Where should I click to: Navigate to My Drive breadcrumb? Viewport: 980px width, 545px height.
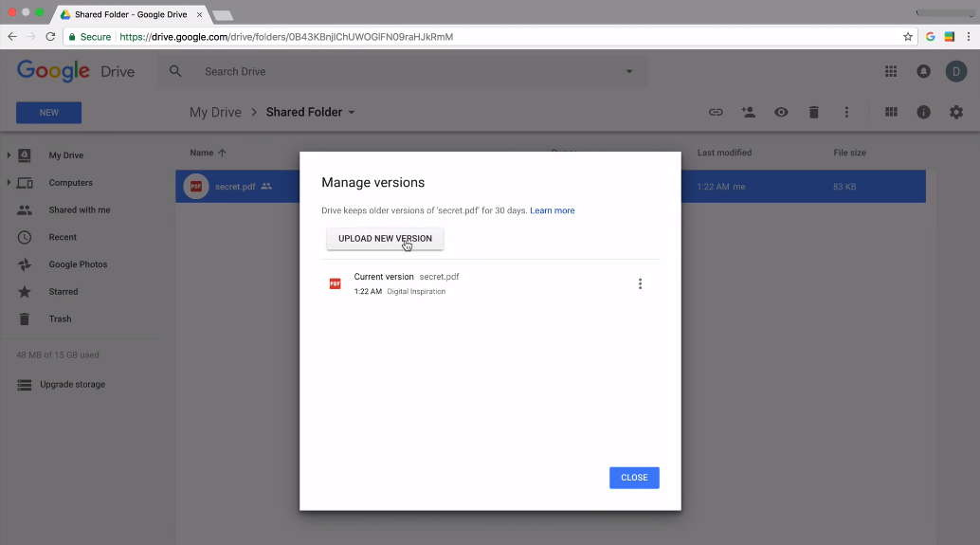215,113
